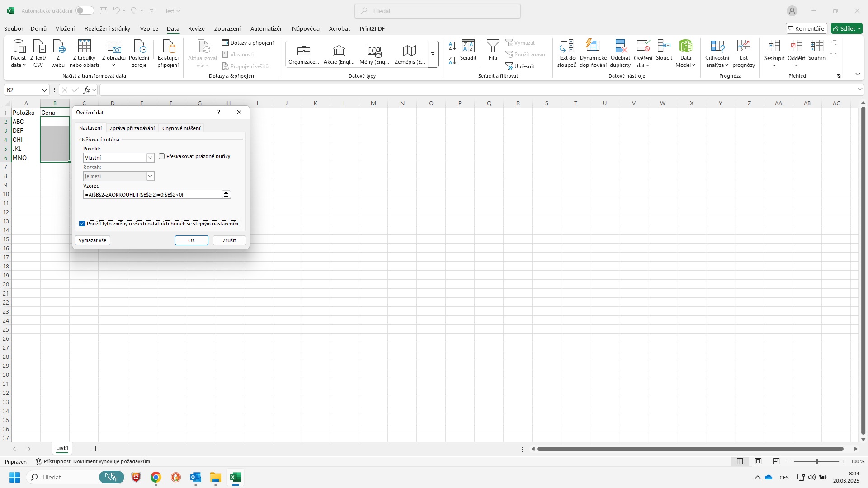Switch to Chybové hlášení tab
This screenshot has width=868, height=488.
(181, 128)
